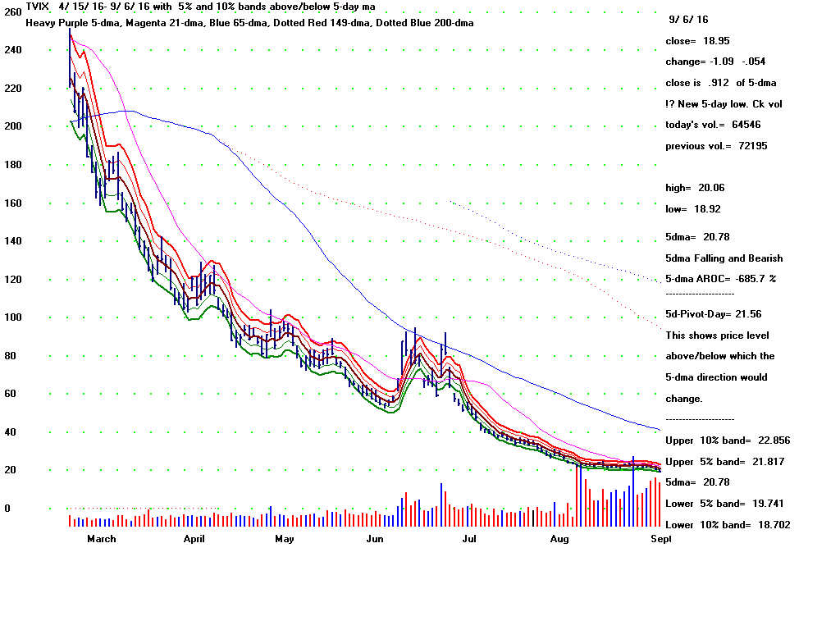Click the 5-dma AROC= -685.7 % reading
This screenshot has width=840, height=630.
(720, 279)
